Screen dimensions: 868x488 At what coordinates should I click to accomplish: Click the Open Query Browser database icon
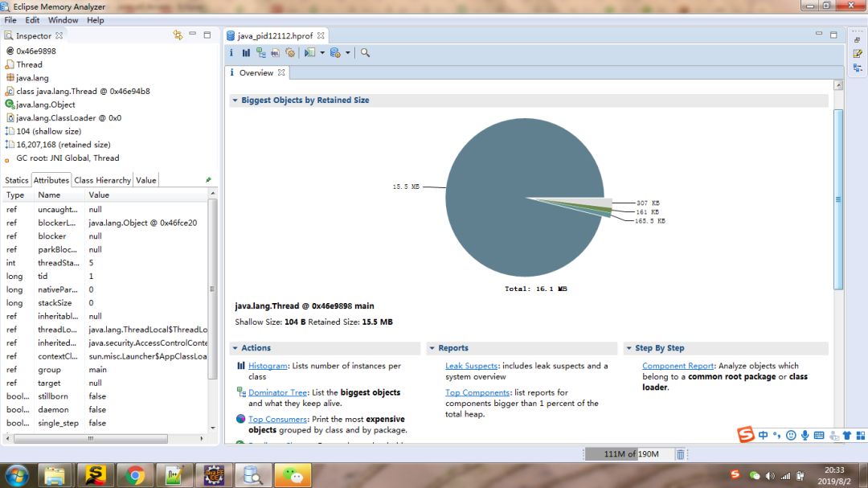335,52
